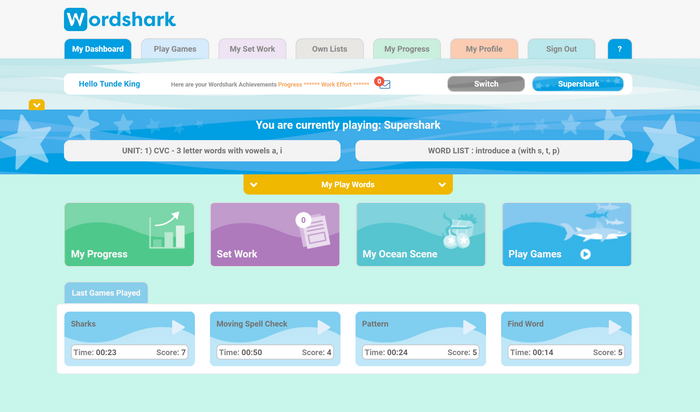Open the purple Set Work tile

coord(275,235)
